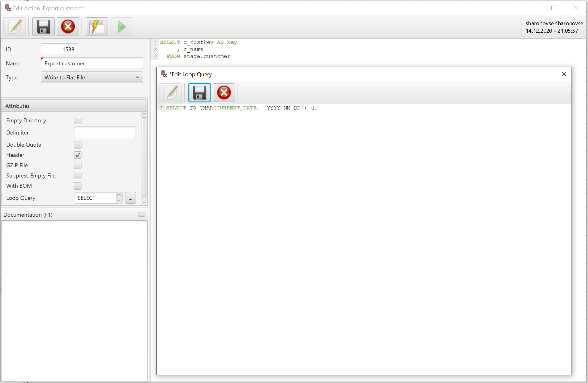Check the Suppress Empty File option

[78, 175]
